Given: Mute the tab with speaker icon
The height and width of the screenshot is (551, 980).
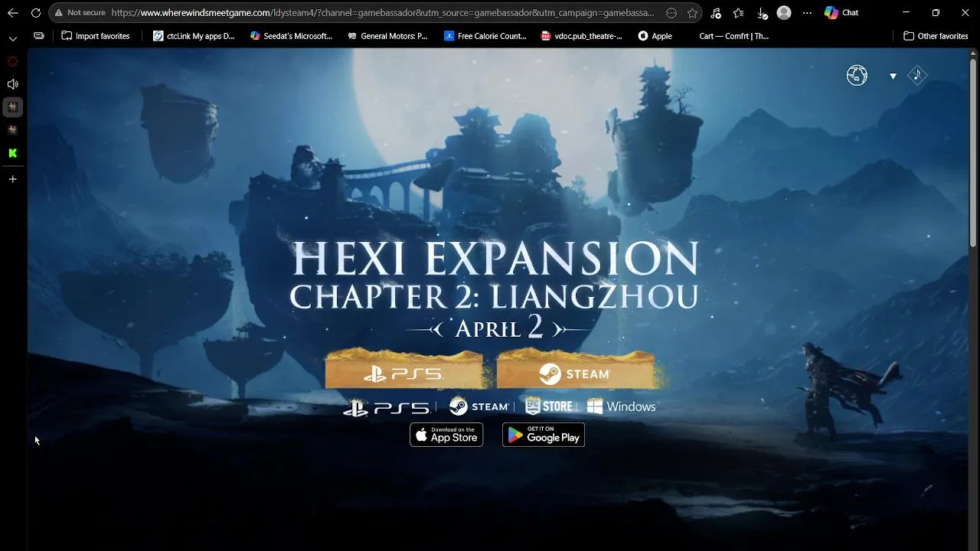Looking at the screenshot, I should click(12, 84).
